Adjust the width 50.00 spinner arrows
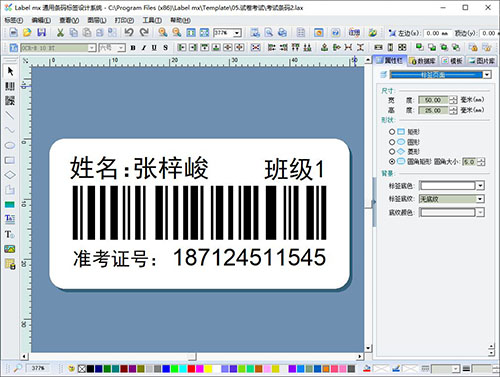 tap(453, 100)
